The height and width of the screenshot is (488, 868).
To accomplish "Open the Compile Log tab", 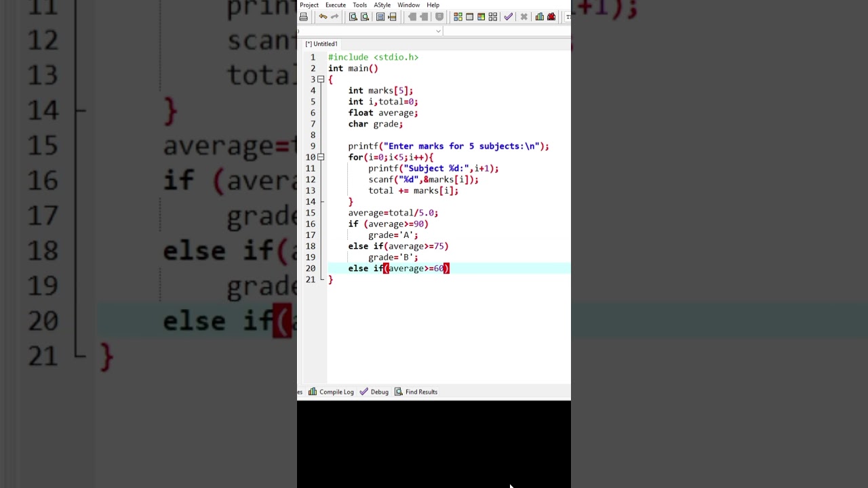I will tap(331, 392).
